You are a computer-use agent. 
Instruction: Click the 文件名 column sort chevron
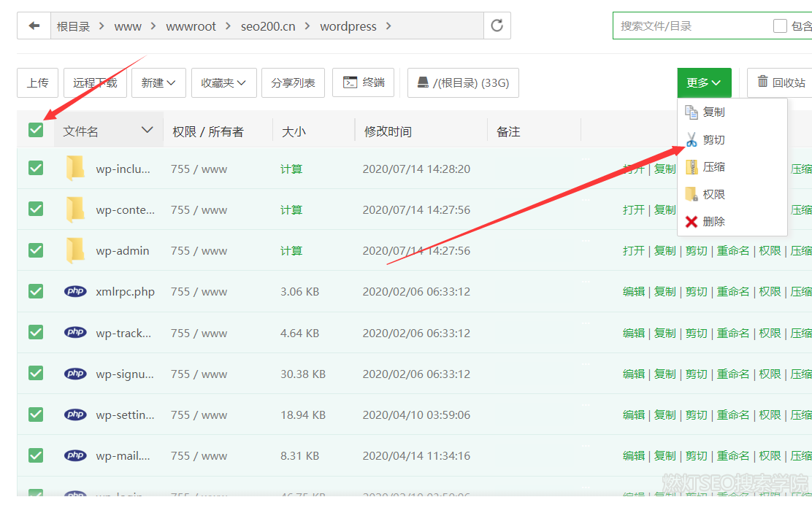pyautogui.click(x=147, y=130)
